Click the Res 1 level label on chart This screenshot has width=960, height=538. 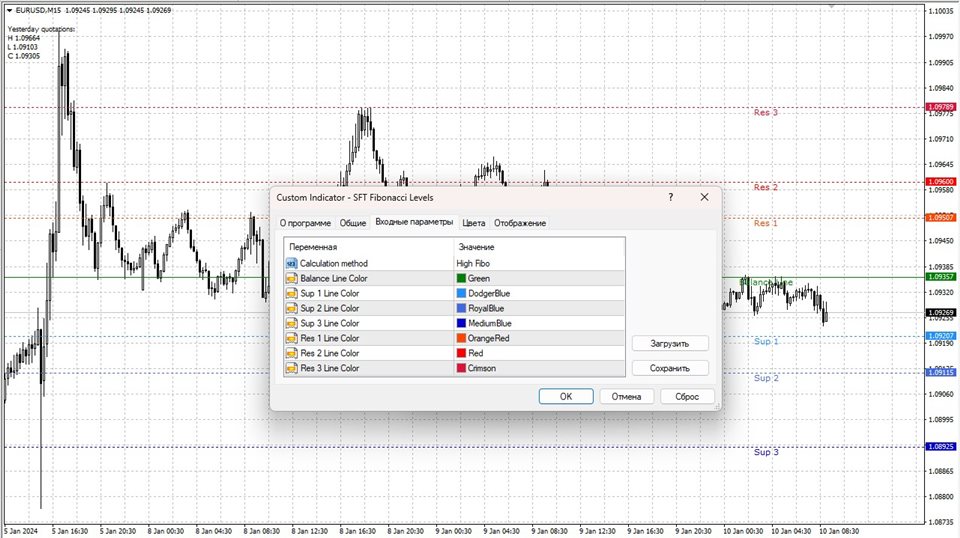pos(765,223)
